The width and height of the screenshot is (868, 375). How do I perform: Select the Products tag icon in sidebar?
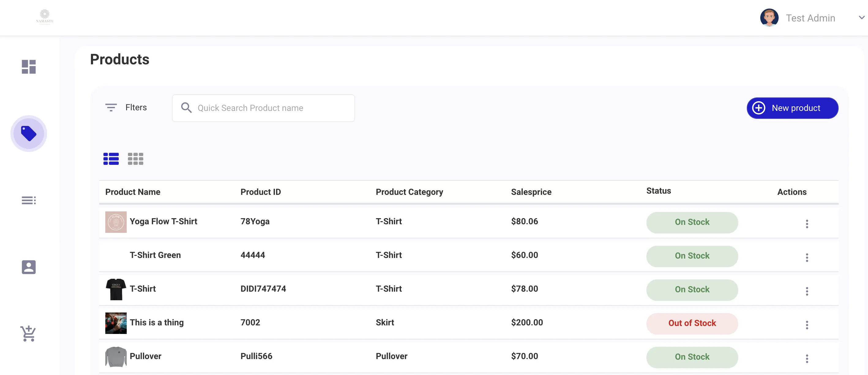click(x=29, y=133)
